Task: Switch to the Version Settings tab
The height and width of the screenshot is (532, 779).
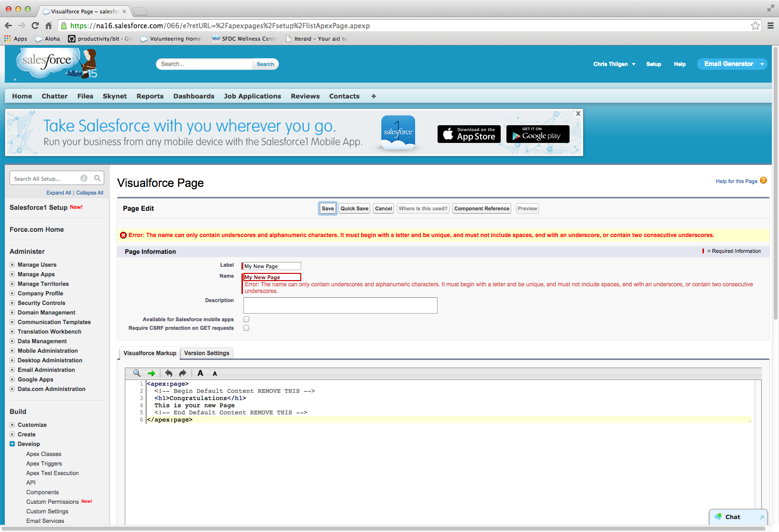Action: coord(207,353)
